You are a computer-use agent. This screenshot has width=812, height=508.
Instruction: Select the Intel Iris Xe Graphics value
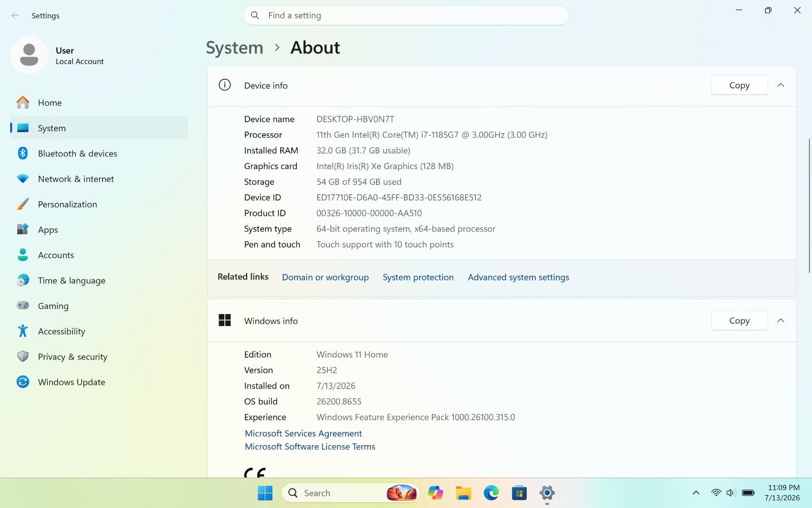[x=385, y=166]
